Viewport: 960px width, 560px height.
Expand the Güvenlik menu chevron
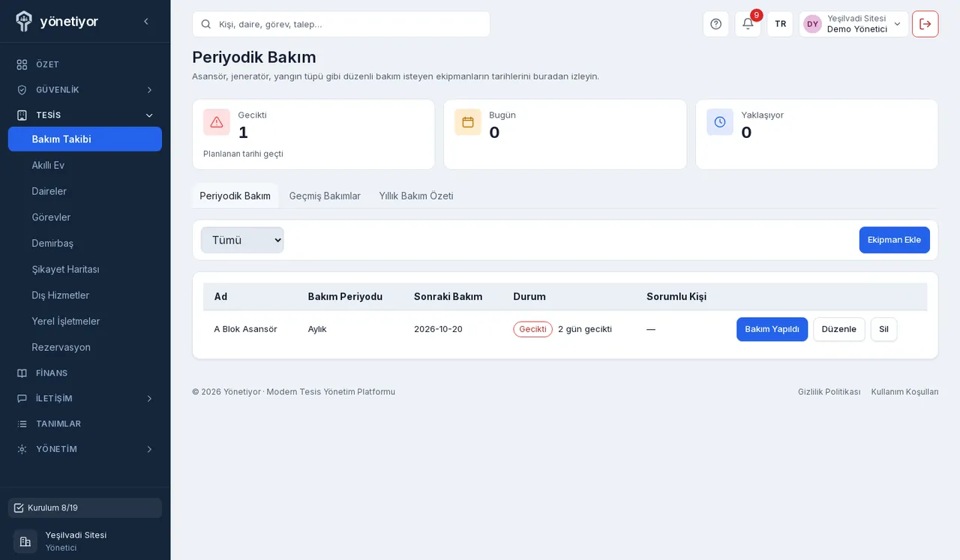tap(149, 90)
